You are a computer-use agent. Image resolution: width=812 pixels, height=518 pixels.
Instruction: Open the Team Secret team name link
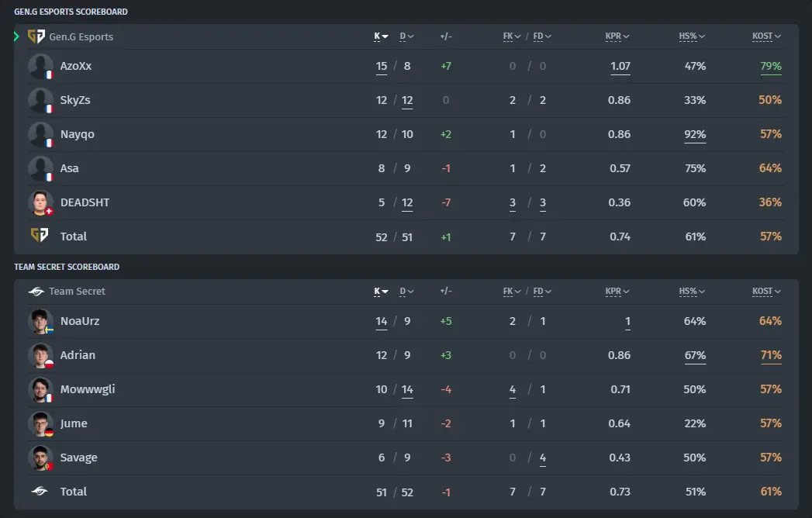click(x=77, y=291)
